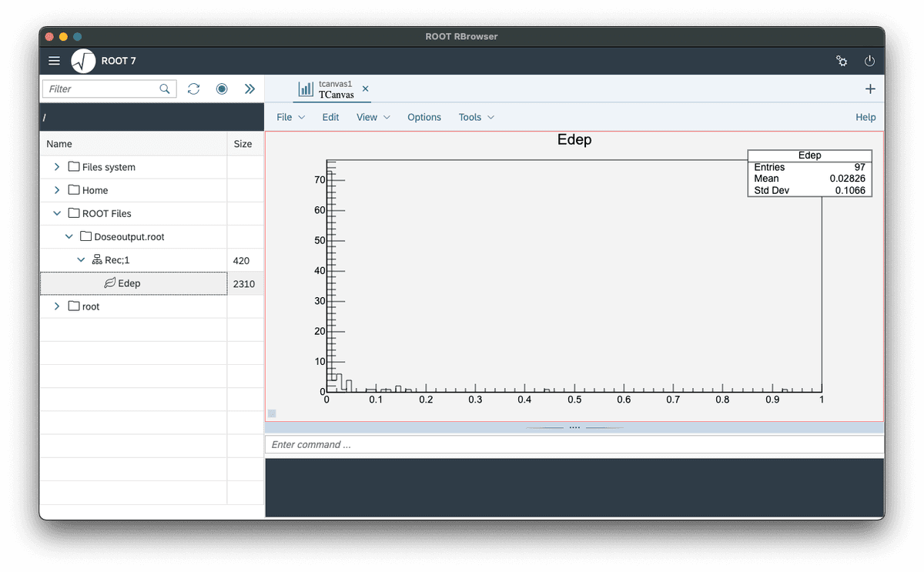Click the circular working-directory icon
The image size is (924, 572).
coord(222,89)
